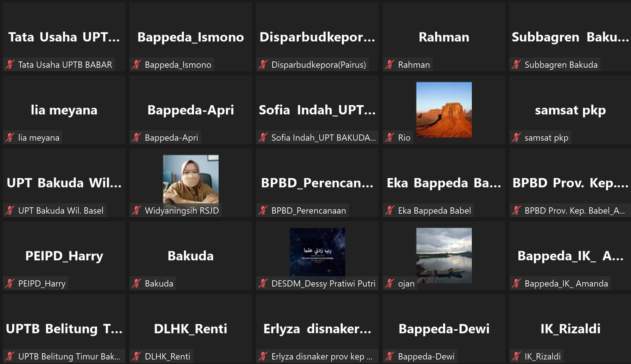
Task: Click the Bappeda-Apri participant tile
Action: tap(191, 110)
